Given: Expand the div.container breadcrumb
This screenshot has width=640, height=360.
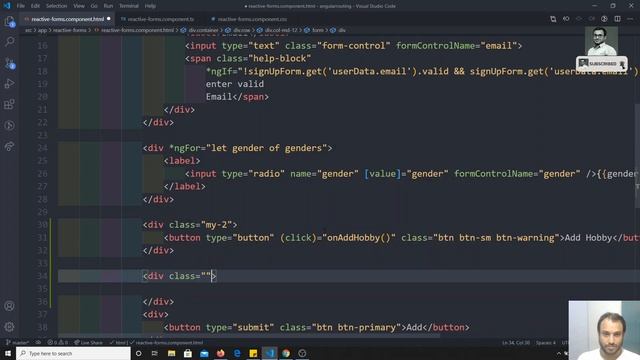Looking at the screenshot, I should click(x=200, y=30).
